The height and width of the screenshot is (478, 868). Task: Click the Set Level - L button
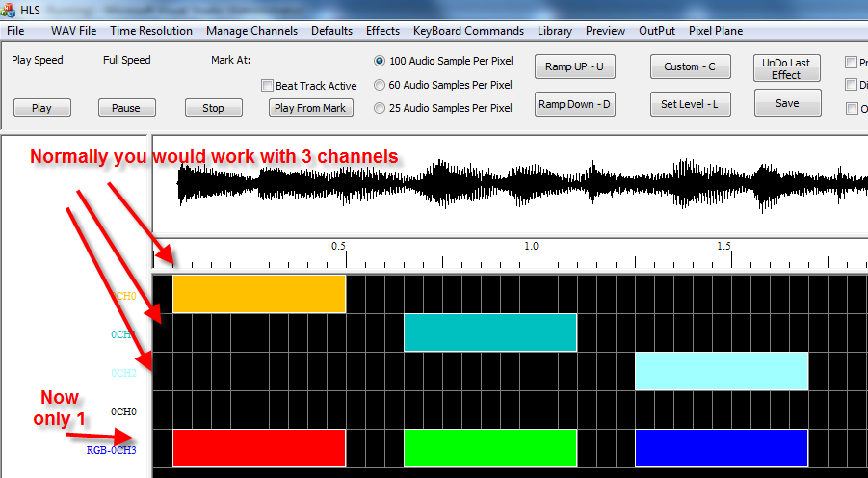(690, 104)
